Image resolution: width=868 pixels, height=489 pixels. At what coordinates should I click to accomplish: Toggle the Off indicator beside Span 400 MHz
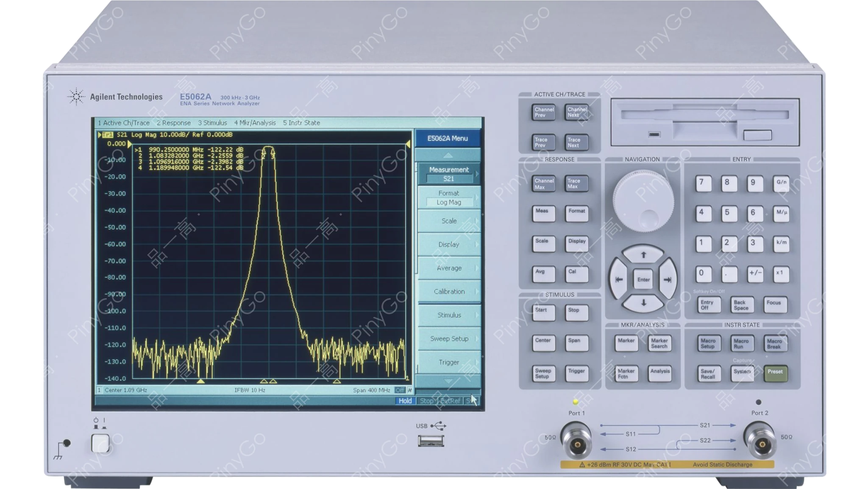click(400, 390)
